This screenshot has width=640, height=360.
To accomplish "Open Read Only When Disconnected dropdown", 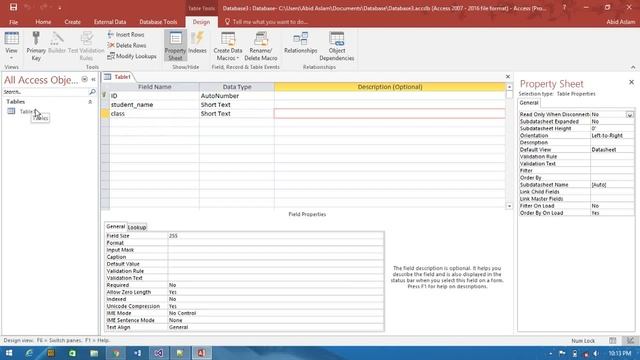I will pos(630,115).
